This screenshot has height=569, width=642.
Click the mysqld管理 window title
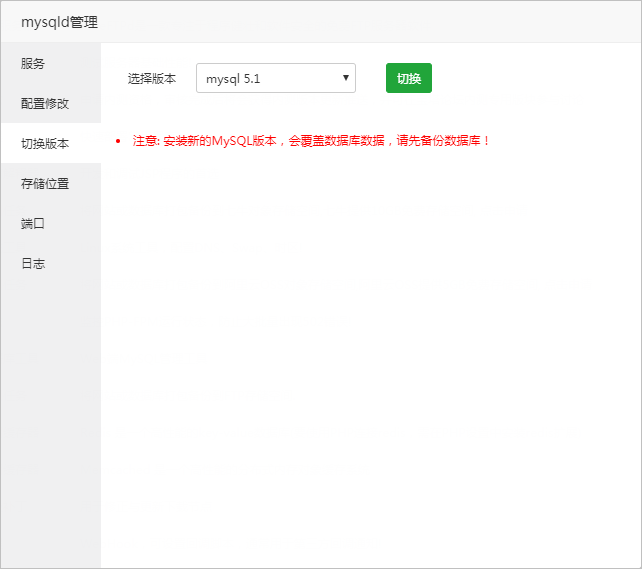pos(59,22)
